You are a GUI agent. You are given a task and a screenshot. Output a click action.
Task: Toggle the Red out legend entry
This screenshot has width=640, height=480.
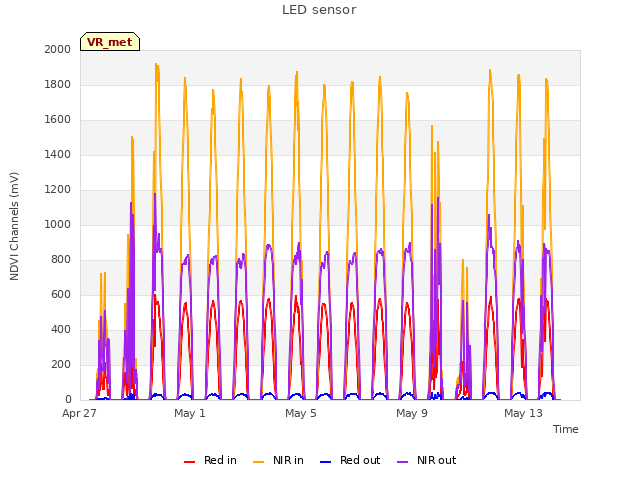[x=350, y=460]
